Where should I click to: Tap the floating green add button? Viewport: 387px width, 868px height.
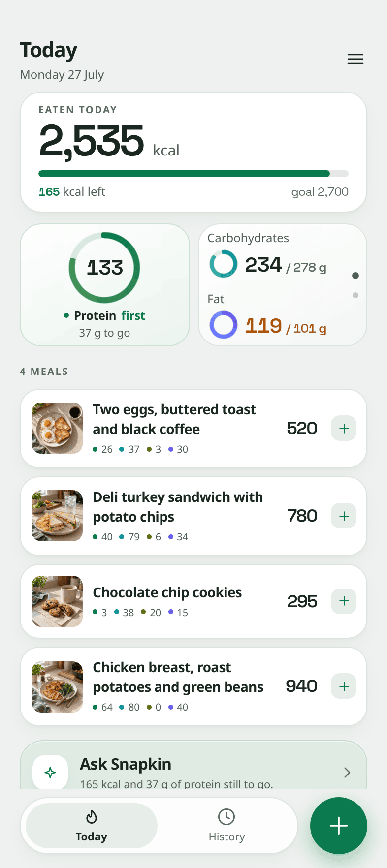(x=339, y=826)
